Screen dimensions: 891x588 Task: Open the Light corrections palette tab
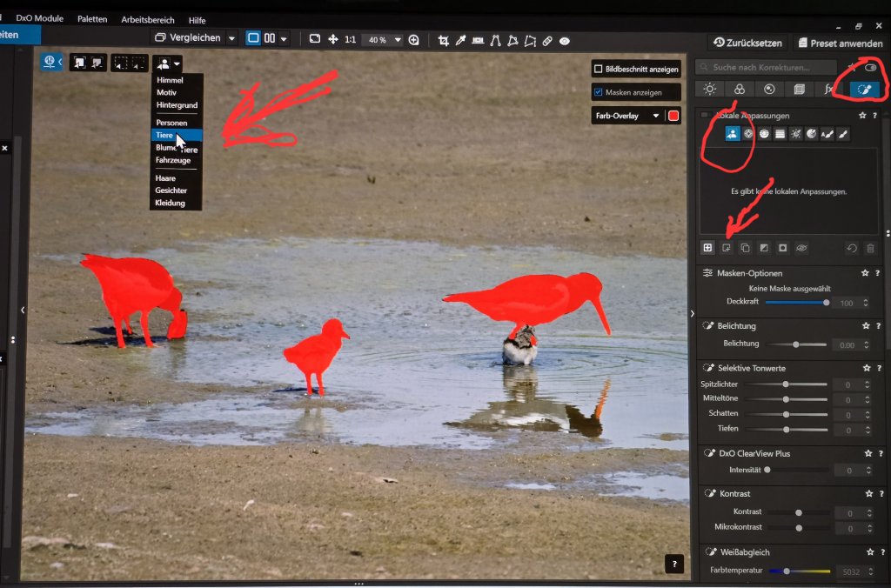(710, 90)
